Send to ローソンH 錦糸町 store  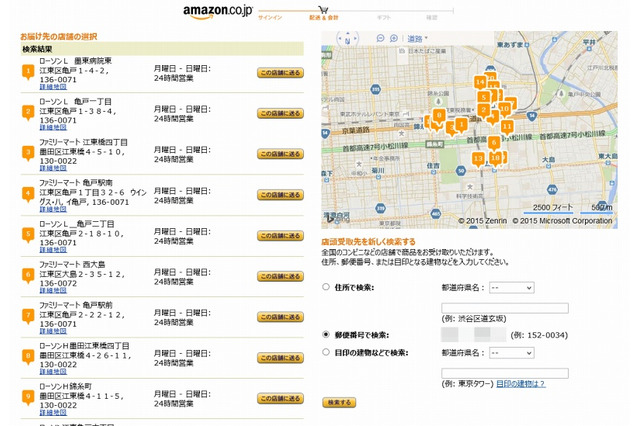click(x=280, y=398)
